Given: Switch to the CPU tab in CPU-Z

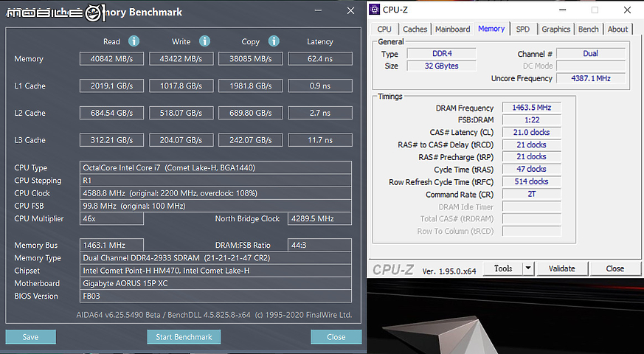Looking at the screenshot, I should coord(384,29).
